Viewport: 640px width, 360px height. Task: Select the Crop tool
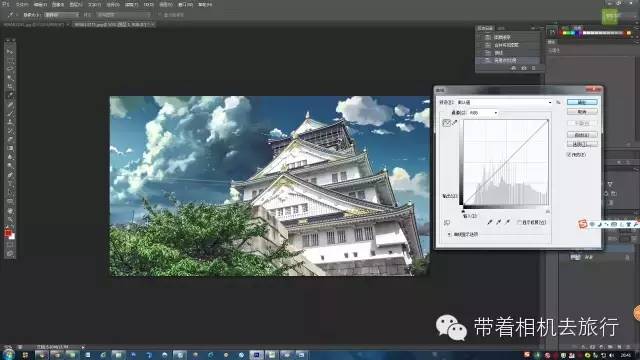10,86
